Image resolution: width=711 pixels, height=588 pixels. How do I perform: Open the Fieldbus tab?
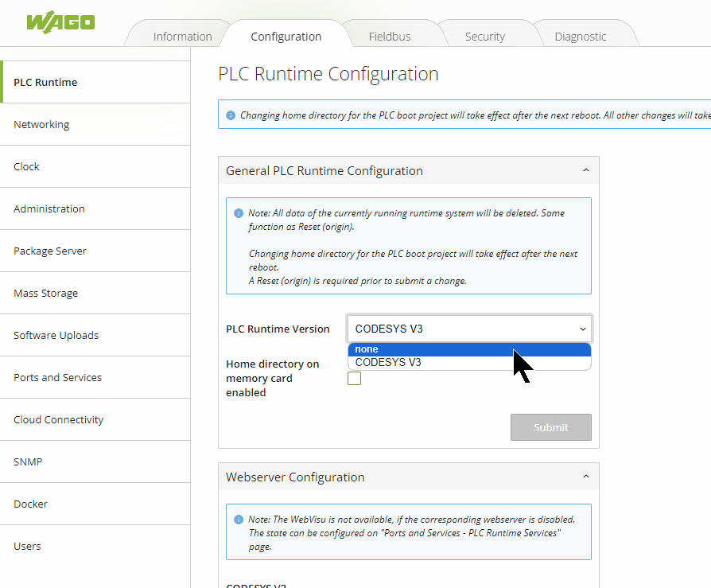point(390,37)
